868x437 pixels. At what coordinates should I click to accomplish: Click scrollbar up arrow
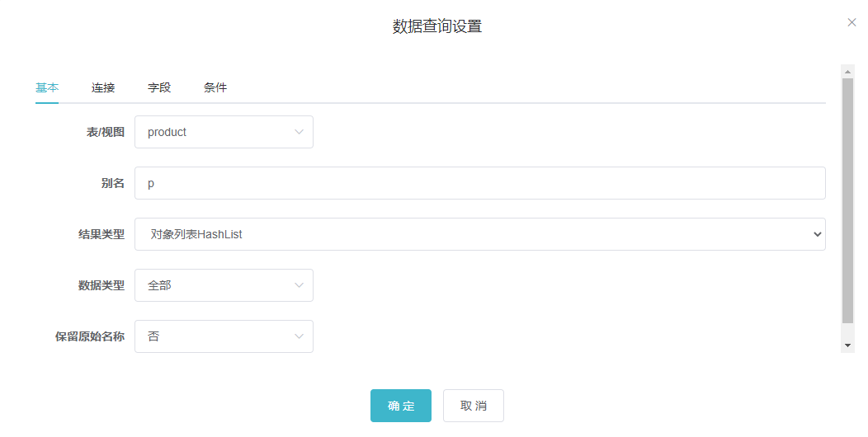pos(847,72)
